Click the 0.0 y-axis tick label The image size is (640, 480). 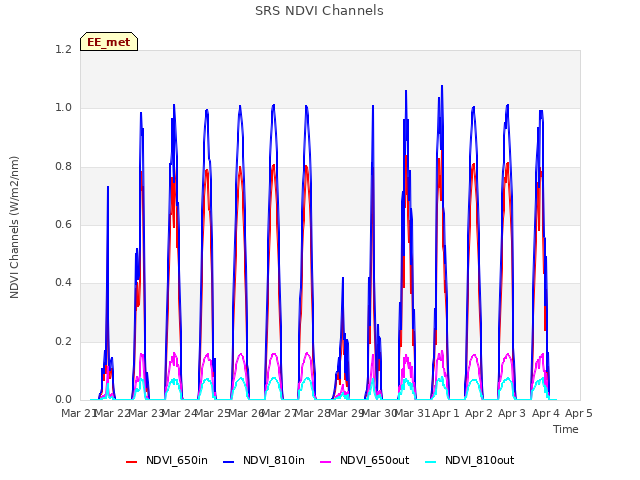click(63, 400)
